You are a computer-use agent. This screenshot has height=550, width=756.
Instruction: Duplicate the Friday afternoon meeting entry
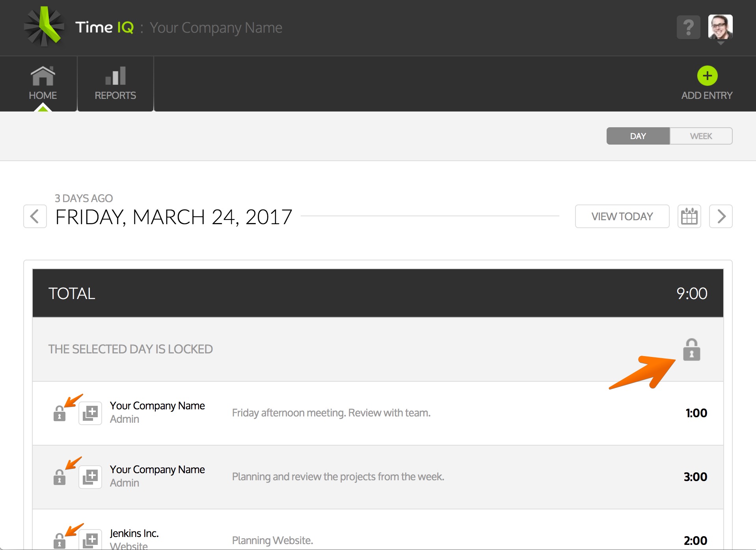(90, 413)
